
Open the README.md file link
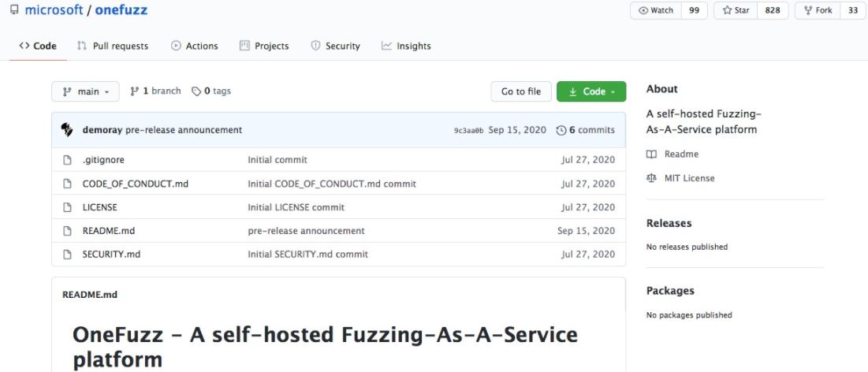coord(109,231)
